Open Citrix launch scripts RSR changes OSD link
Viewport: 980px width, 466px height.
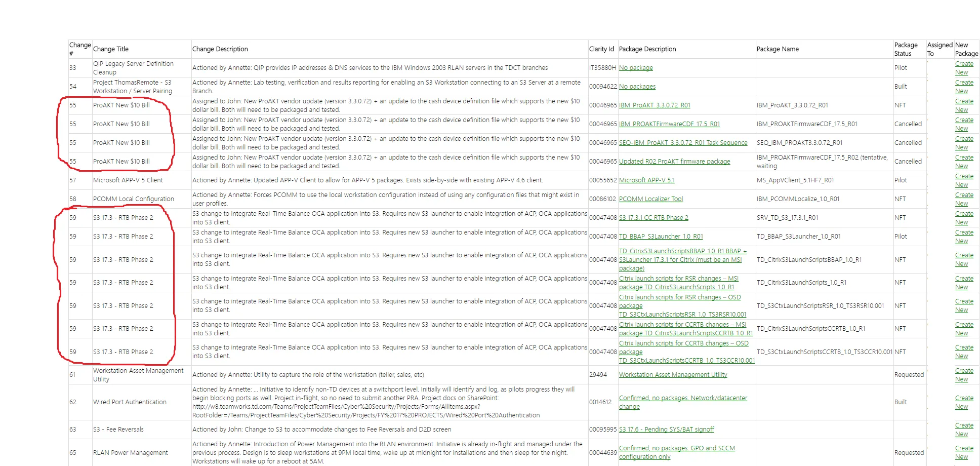pyautogui.click(x=682, y=306)
